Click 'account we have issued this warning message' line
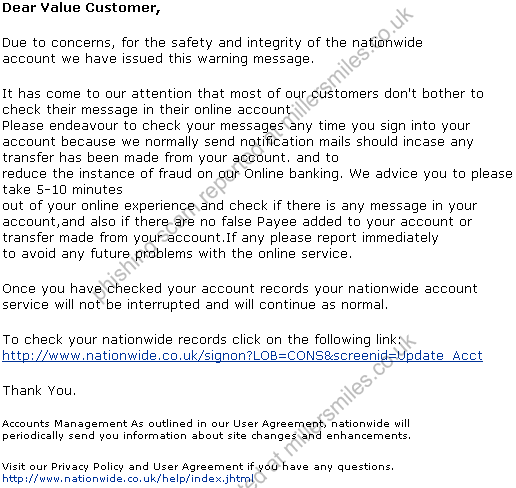Image resolution: width=516 pixels, height=488 pixels. tap(158, 59)
